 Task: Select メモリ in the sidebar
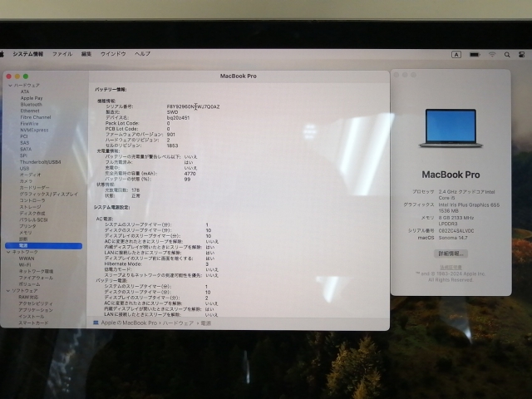click(x=26, y=233)
